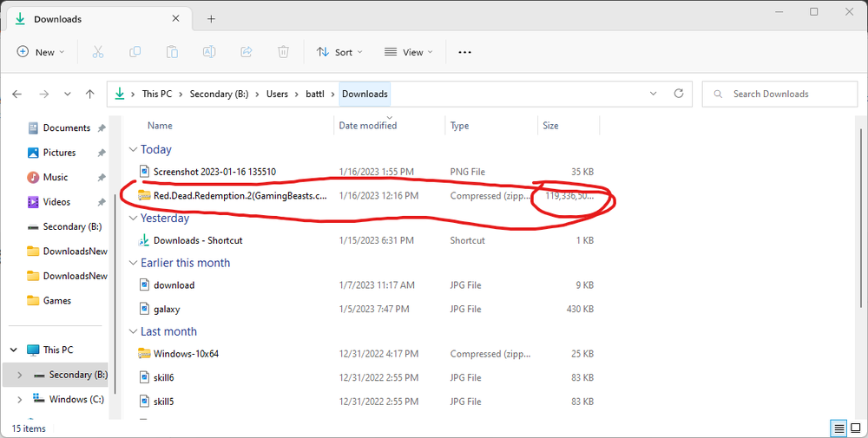Open the New item dropdown
The width and height of the screenshot is (868, 438).
tap(41, 52)
